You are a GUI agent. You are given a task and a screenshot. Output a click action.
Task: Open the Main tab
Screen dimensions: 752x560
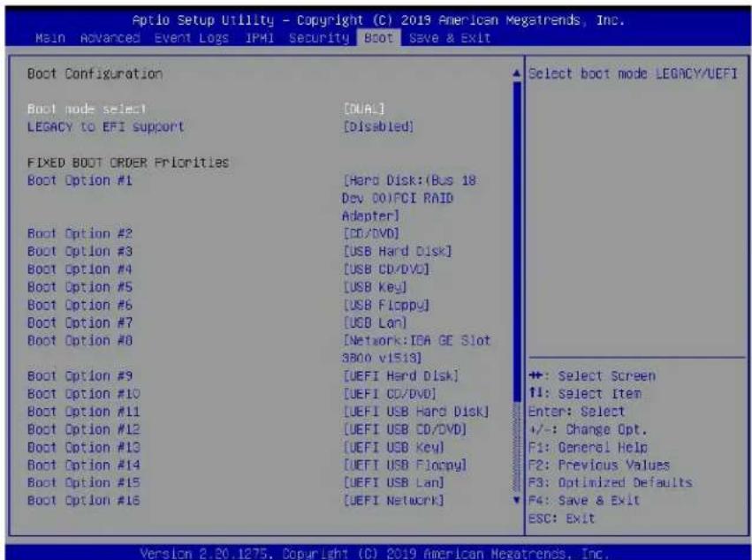pyautogui.click(x=49, y=38)
